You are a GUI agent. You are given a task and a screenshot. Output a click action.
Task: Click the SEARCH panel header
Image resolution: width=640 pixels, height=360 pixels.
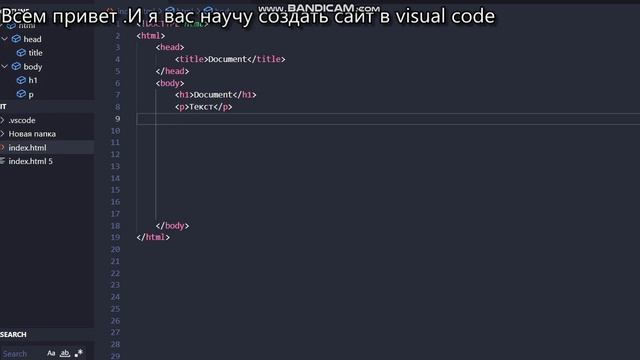point(13,334)
